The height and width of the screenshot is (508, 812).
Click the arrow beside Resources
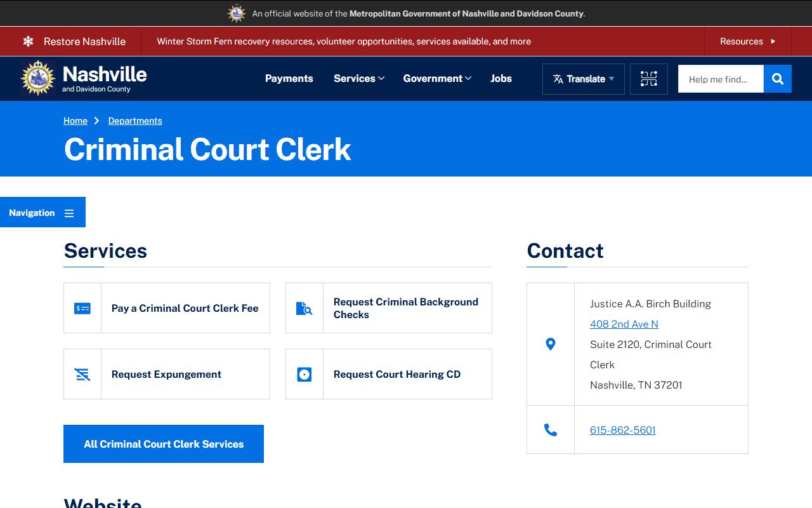coord(773,41)
